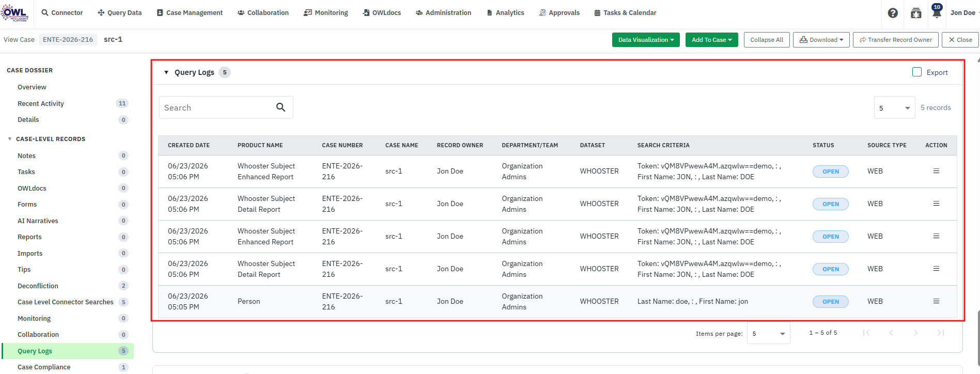The width and height of the screenshot is (980, 374).
Task: Open the Analytics menu
Action: (x=505, y=12)
